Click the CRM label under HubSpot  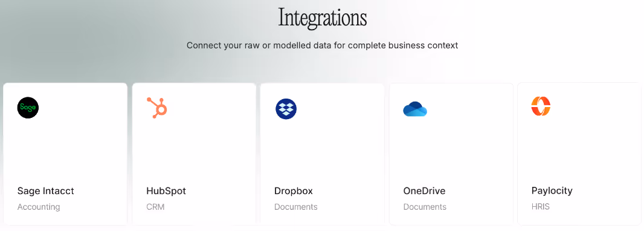(155, 207)
